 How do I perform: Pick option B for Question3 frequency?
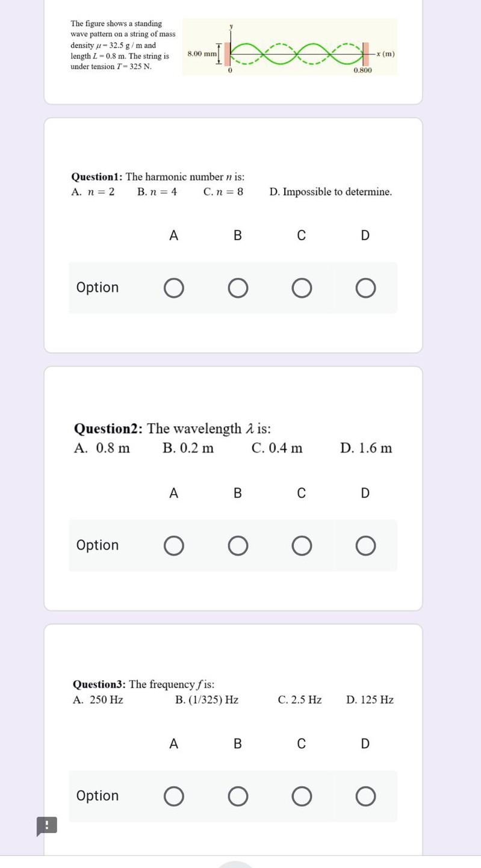[238, 796]
